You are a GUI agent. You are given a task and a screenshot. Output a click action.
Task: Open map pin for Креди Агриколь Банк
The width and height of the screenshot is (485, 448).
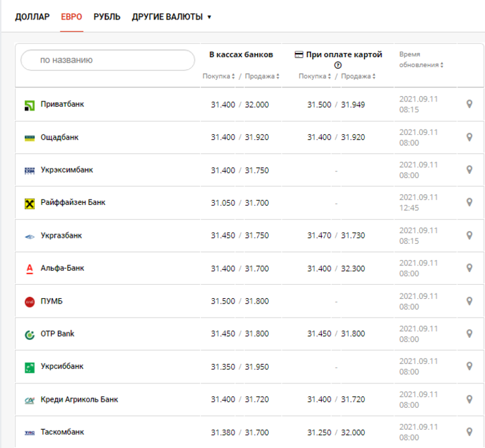[470, 399]
